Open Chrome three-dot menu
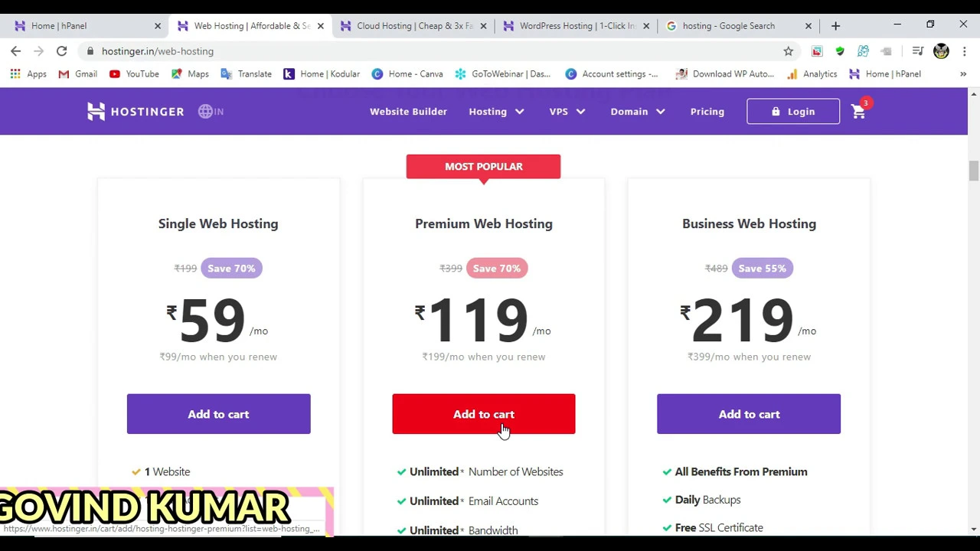Viewport: 980px width, 551px height. [964, 51]
